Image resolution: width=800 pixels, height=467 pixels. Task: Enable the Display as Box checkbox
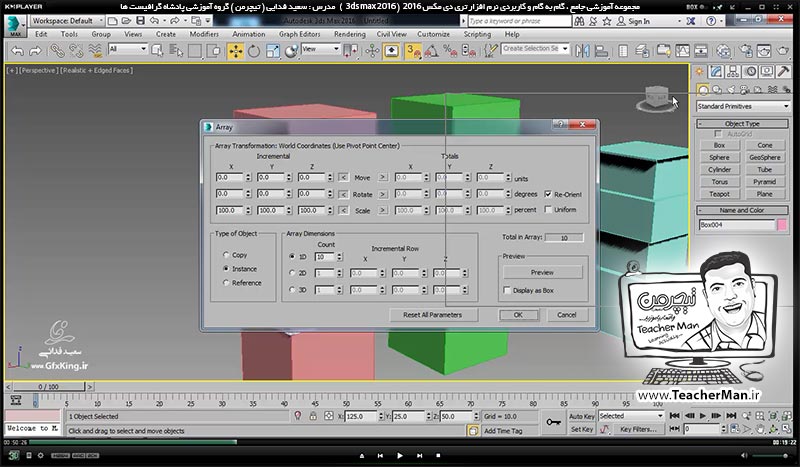(x=507, y=290)
